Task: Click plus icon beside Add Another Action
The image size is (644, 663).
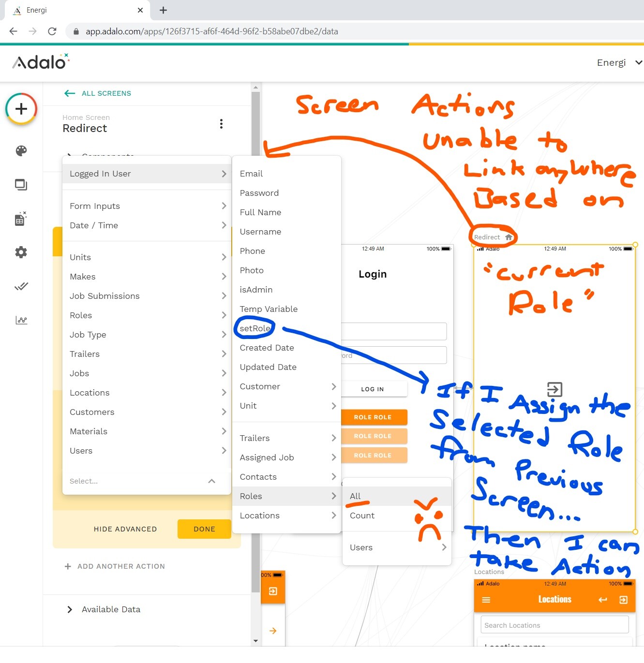Action: click(68, 566)
